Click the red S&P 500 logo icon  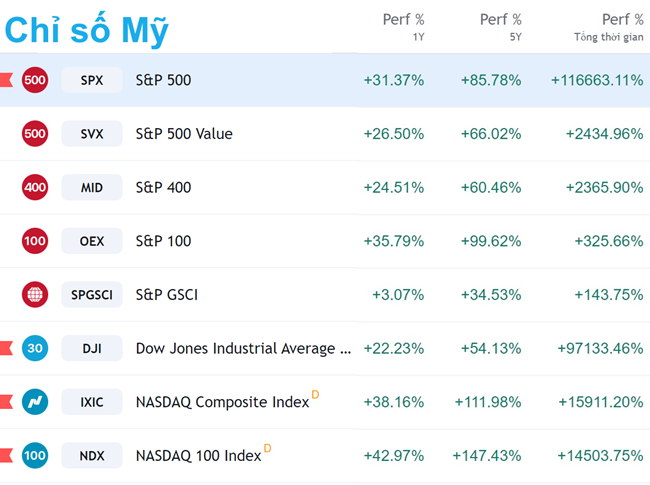tap(35, 80)
